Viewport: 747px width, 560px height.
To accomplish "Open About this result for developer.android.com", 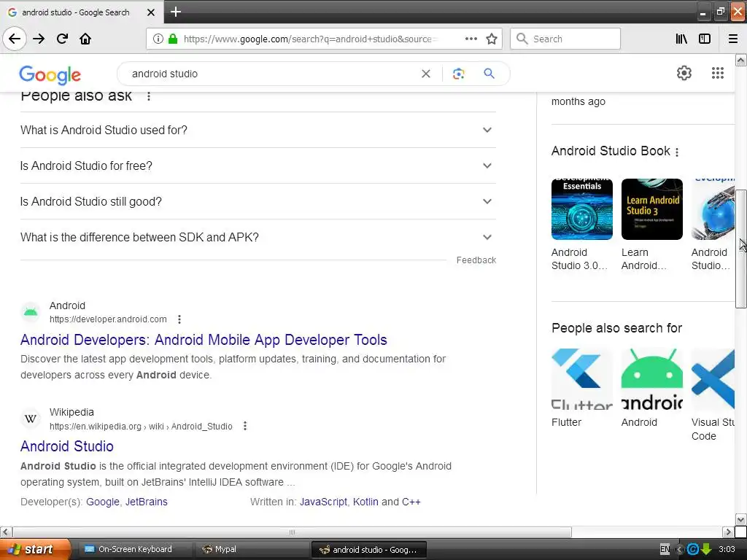I will coord(179,319).
